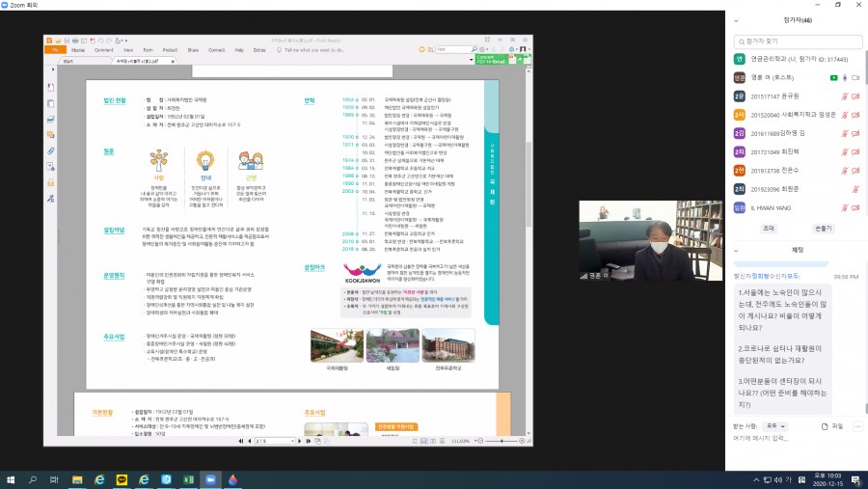Image resolution: width=868 pixels, height=489 pixels.
Task: Click the redo arrow in Foxit toolbar
Action: pos(109,41)
